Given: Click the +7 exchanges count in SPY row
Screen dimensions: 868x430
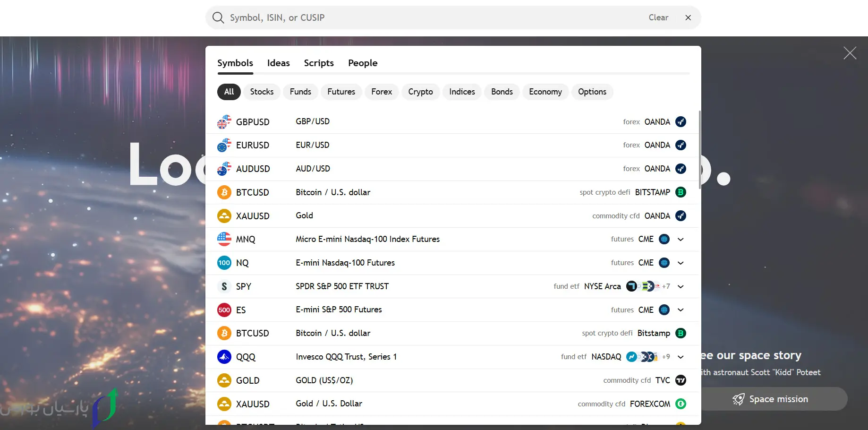Looking at the screenshot, I should click(x=666, y=286).
